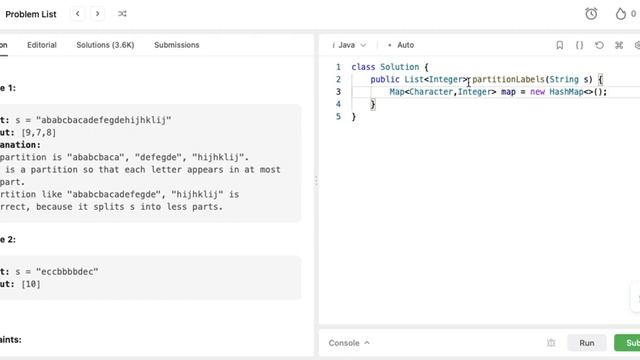Screen dimensions: 640x360
Task: Go to next problem arrow
Action: point(98,14)
